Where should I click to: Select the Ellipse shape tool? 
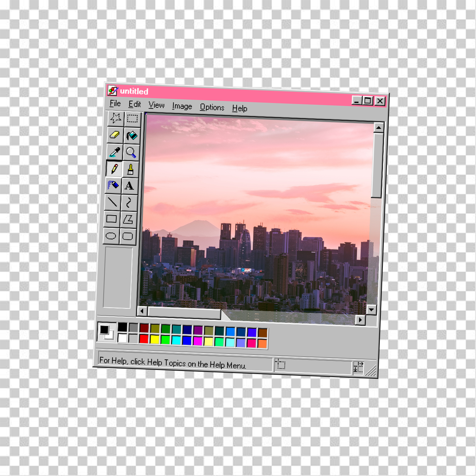(111, 236)
